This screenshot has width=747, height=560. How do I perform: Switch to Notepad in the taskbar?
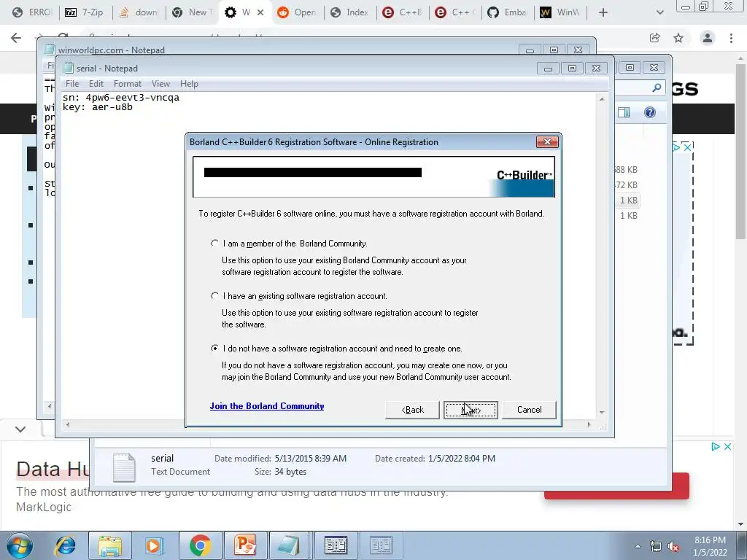click(x=290, y=545)
